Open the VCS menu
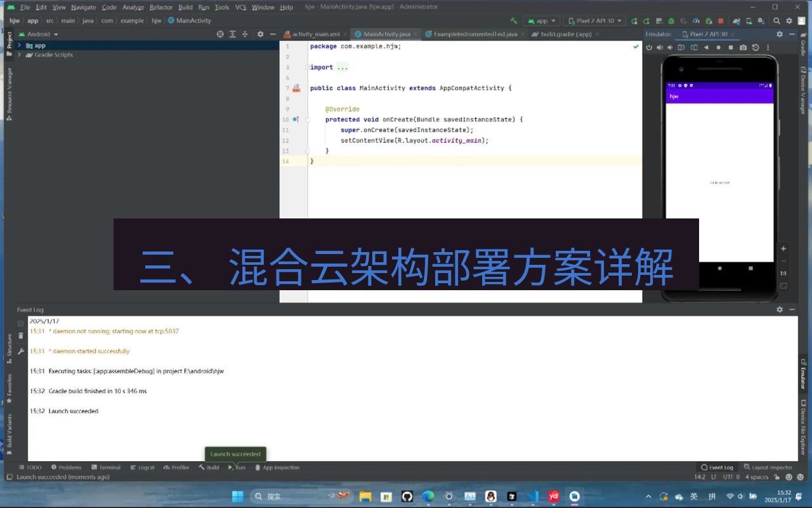Viewport: 812px width, 508px height. click(x=240, y=7)
